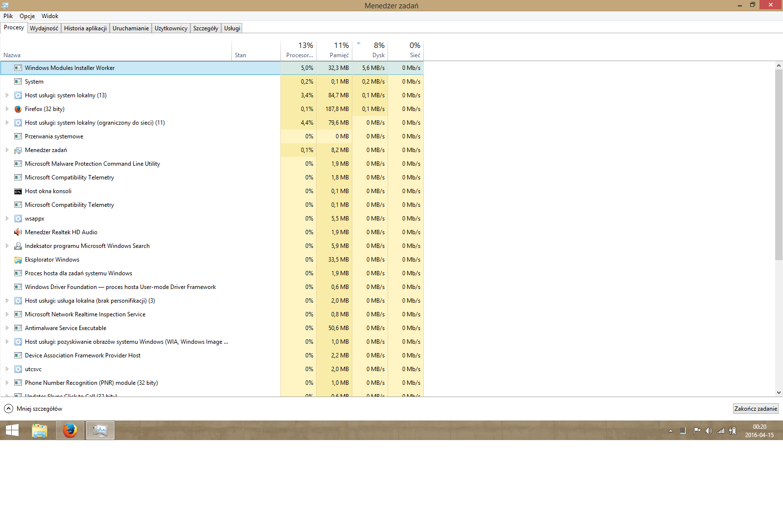783x532 pixels.
Task: Open the volume speaker tray icon
Action: 709,431
